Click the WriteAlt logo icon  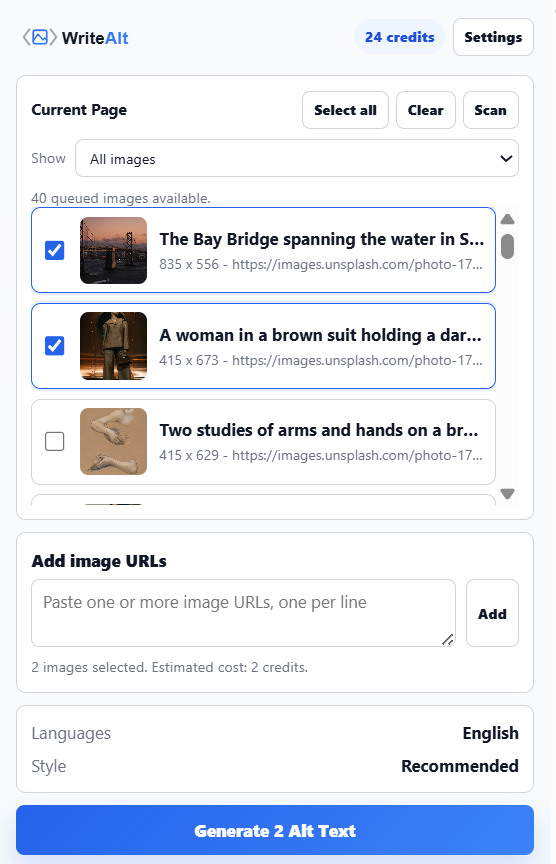40,37
